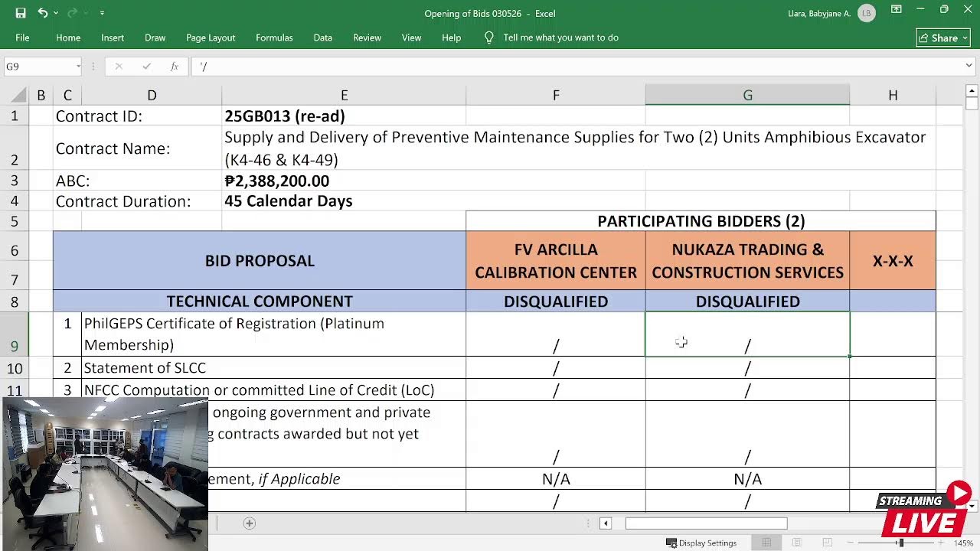The image size is (980, 551).
Task: Add a new sheet with plus button
Action: [249, 523]
